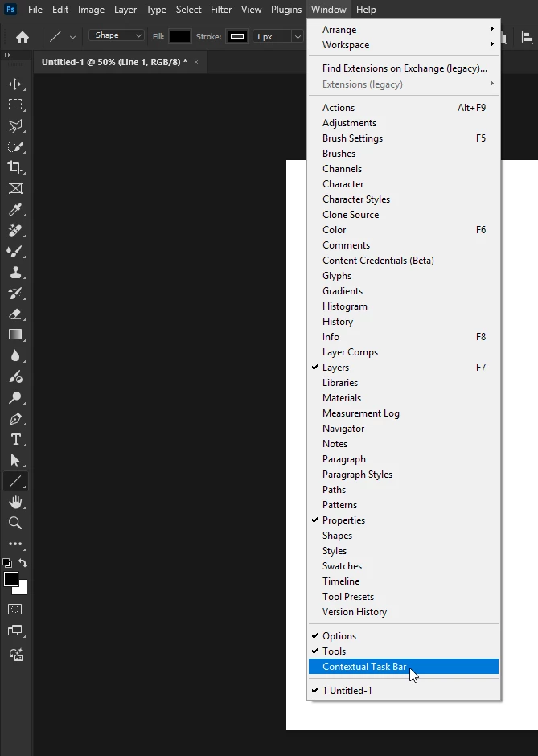Select the History Brush tool
The height and width of the screenshot is (756, 538).
[15, 293]
